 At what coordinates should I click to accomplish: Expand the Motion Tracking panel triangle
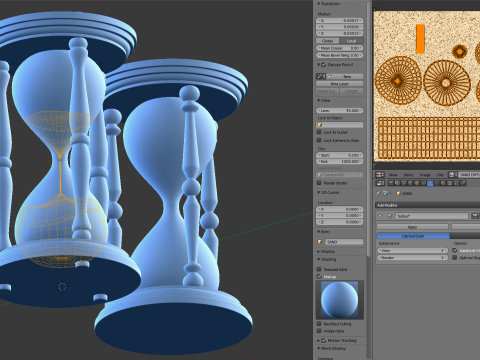[319, 340]
